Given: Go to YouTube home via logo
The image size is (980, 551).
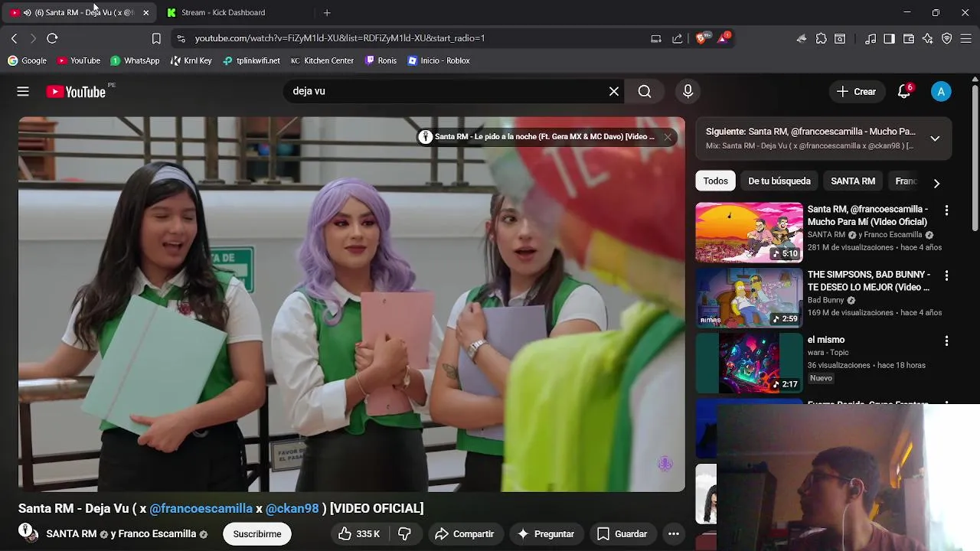Looking at the screenshot, I should (76, 92).
